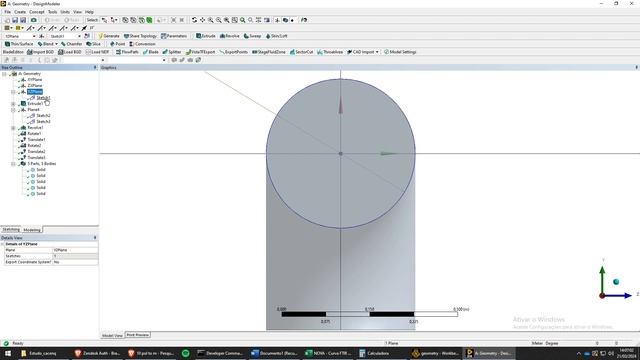
Task: Click the Load NDF tool
Action: coord(97,52)
